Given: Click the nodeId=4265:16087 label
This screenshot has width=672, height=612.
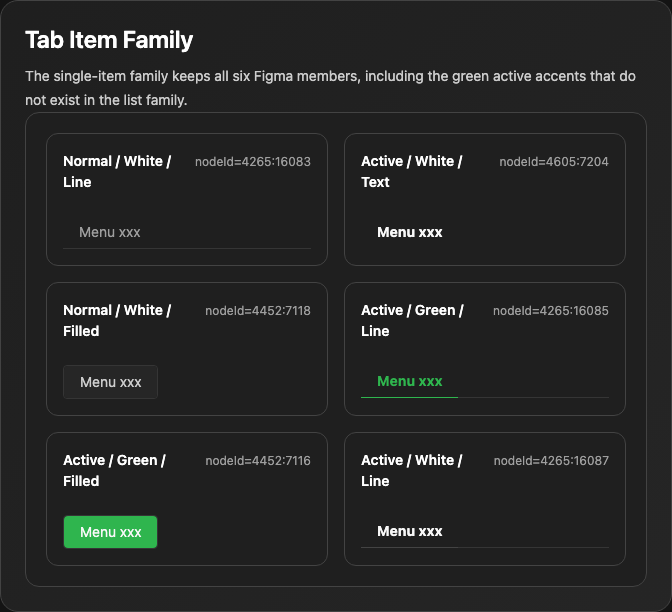Looking at the screenshot, I should pos(551,461).
